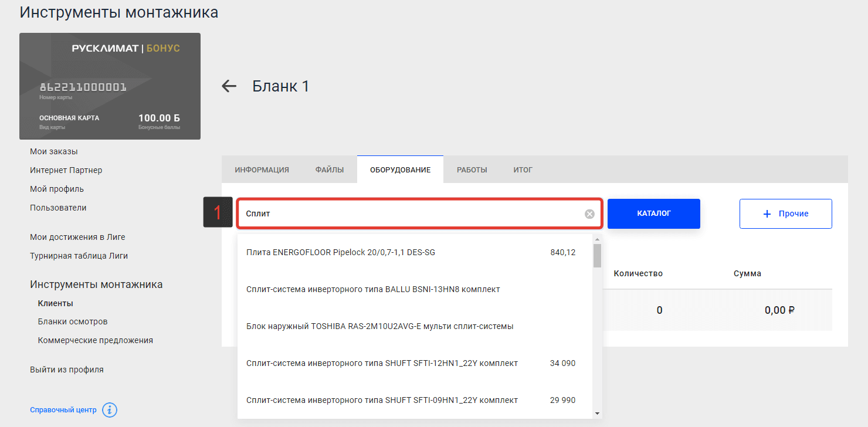Go to Мой профиль
Image resolution: width=868 pixels, height=427 pixels.
[57, 189]
